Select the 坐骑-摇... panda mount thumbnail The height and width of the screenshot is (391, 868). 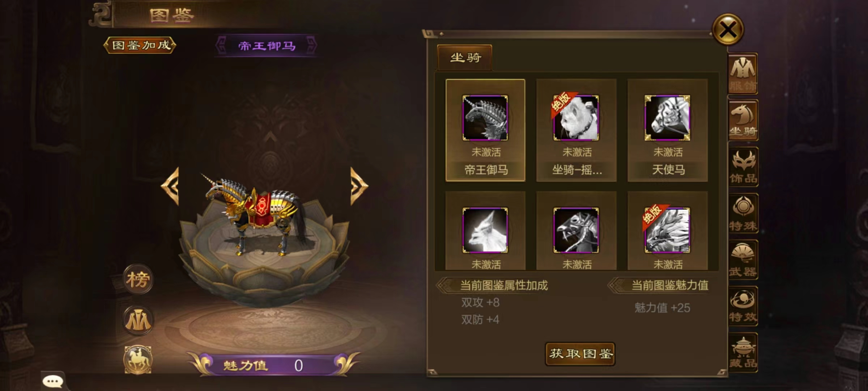click(576, 130)
